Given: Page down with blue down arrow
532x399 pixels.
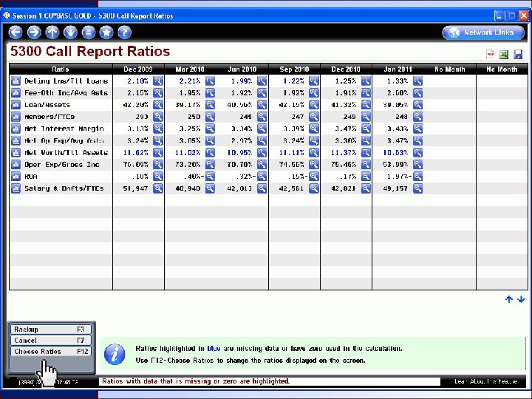Looking at the screenshot, I should [x=521, y=299].
